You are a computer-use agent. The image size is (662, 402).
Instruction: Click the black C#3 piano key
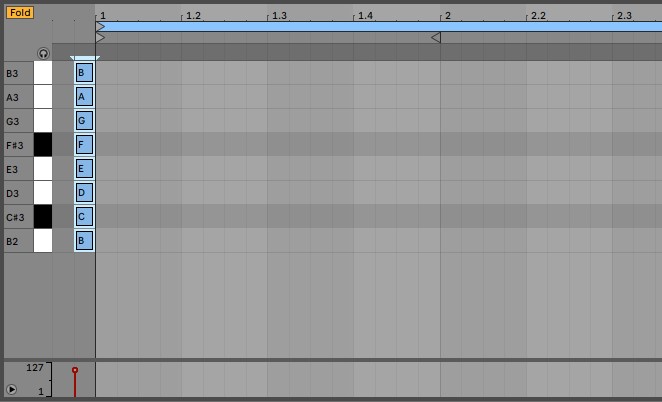(x=43, y=217)
